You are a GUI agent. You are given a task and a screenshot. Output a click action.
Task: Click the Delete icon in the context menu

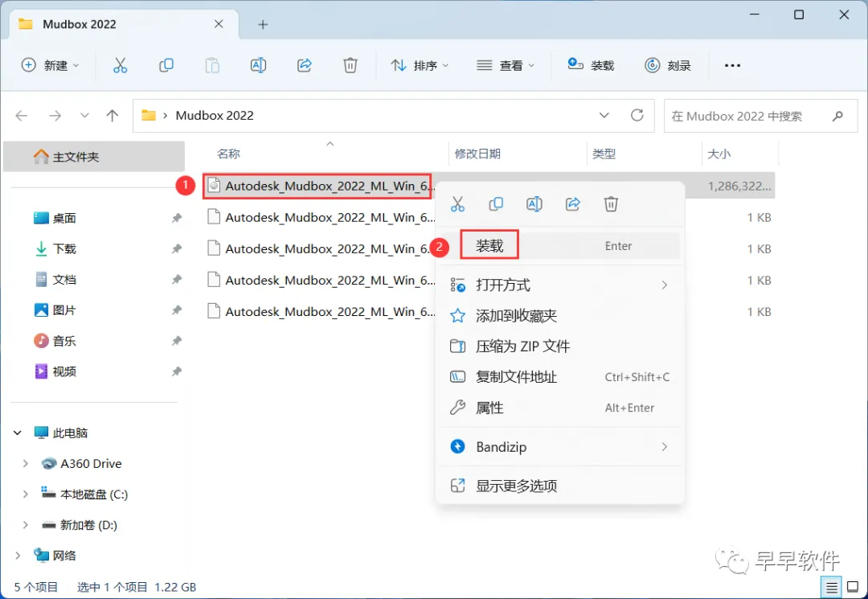pyautogui.click(x=611, y=203)
